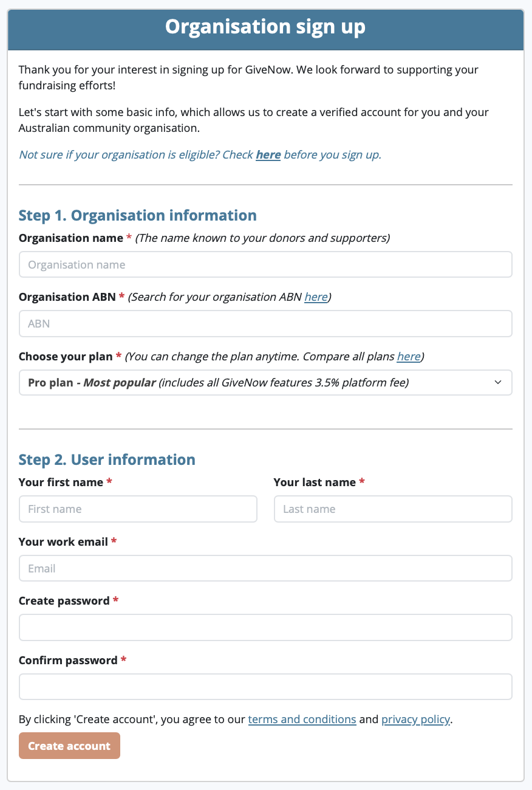This screenshot has height=790, width=532.
Task: Click the Create account button
Action: tap(69, 745)
